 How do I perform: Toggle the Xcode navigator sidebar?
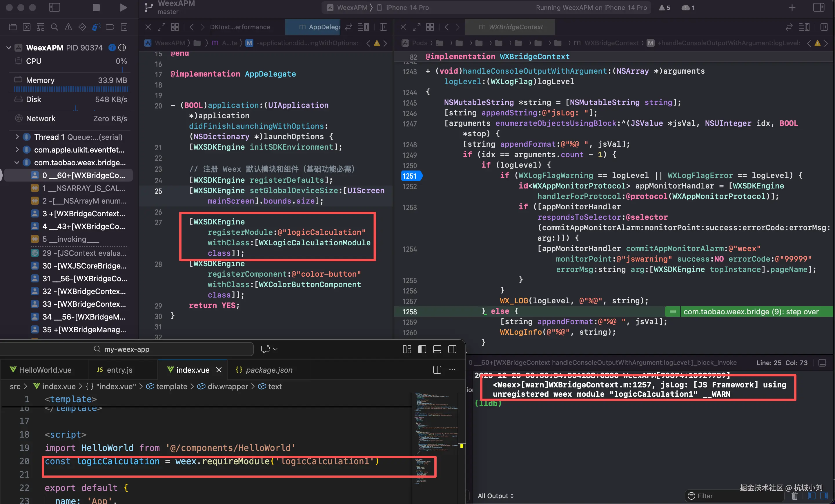point(55,8)
